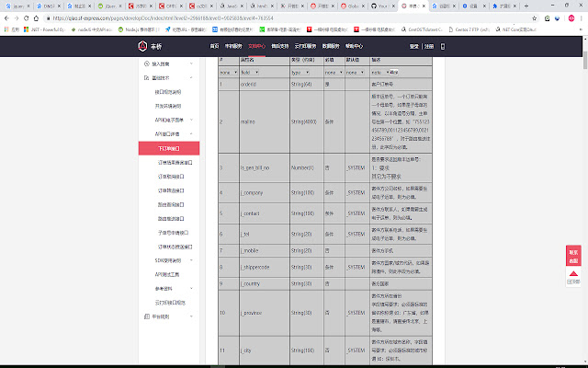The width and height of the screenshot is (588, 368).
Task: Click the Fengqiao logo in site header
Action: [150, 46]
